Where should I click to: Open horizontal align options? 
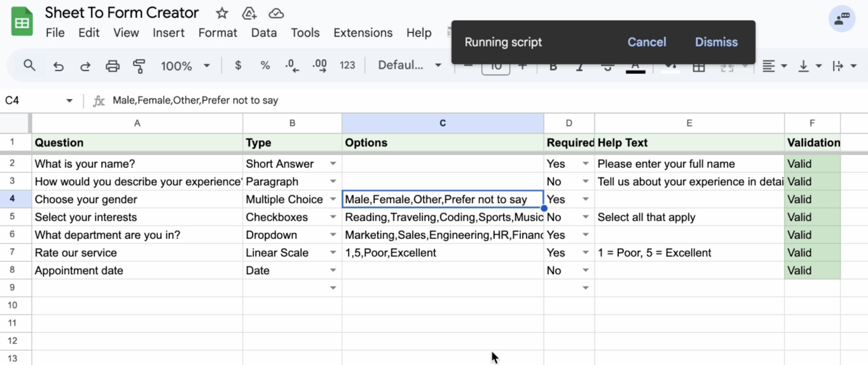tap(774, 66)
